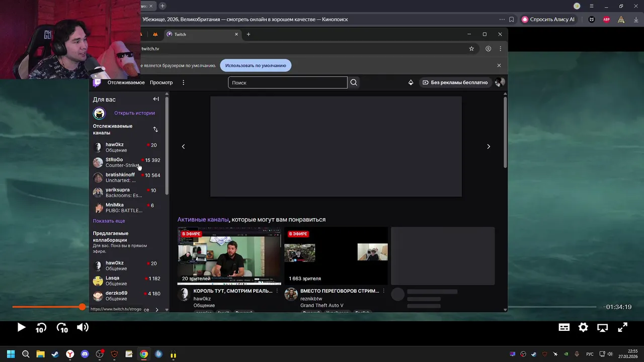The image size is (644, 362).
Task: Open Lasqa in suggested collaborations
Action: coord(127,281)
